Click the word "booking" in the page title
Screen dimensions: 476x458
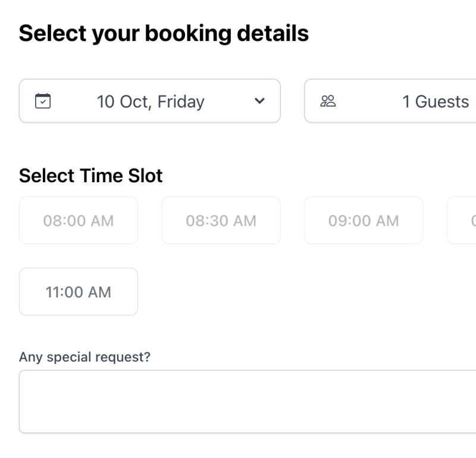187,33
